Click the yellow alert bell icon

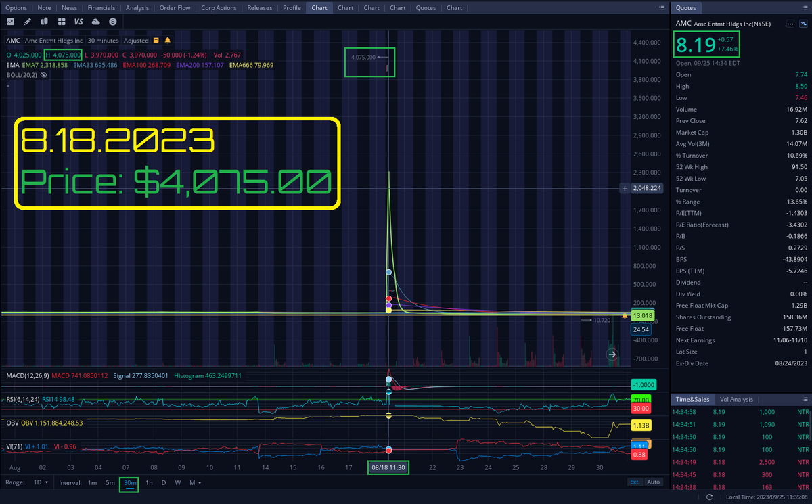pos(167,40)
